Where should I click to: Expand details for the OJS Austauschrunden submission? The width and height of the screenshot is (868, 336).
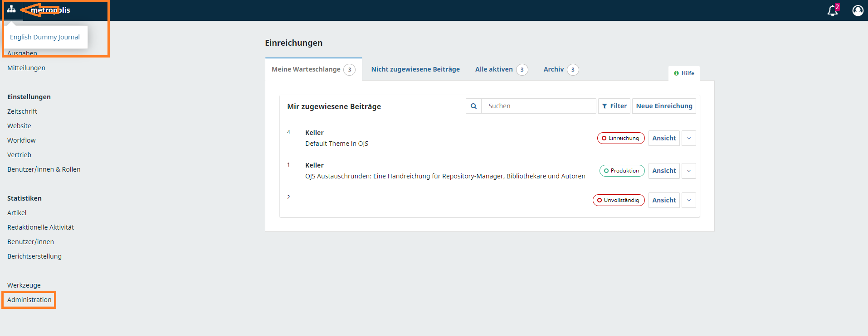point(688,171)
